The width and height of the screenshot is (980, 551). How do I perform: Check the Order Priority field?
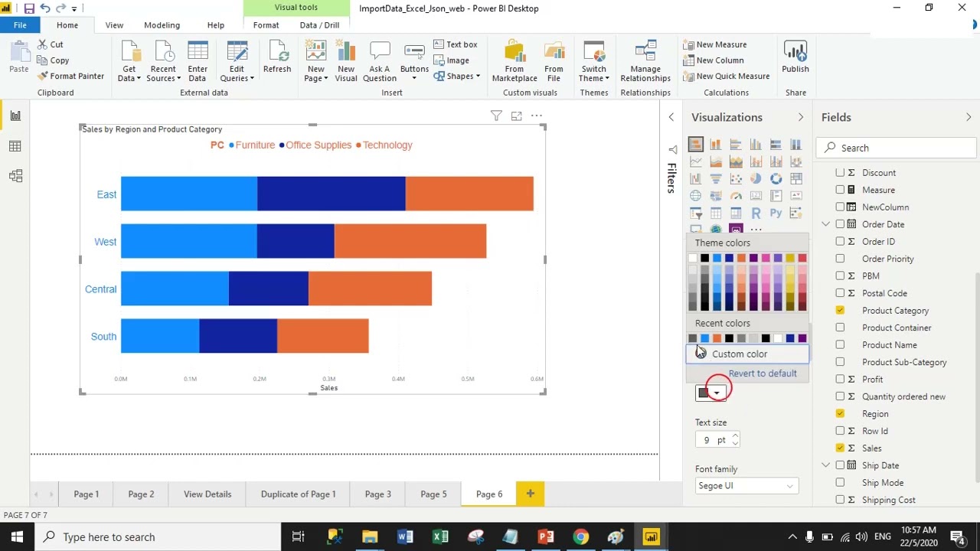840,259
